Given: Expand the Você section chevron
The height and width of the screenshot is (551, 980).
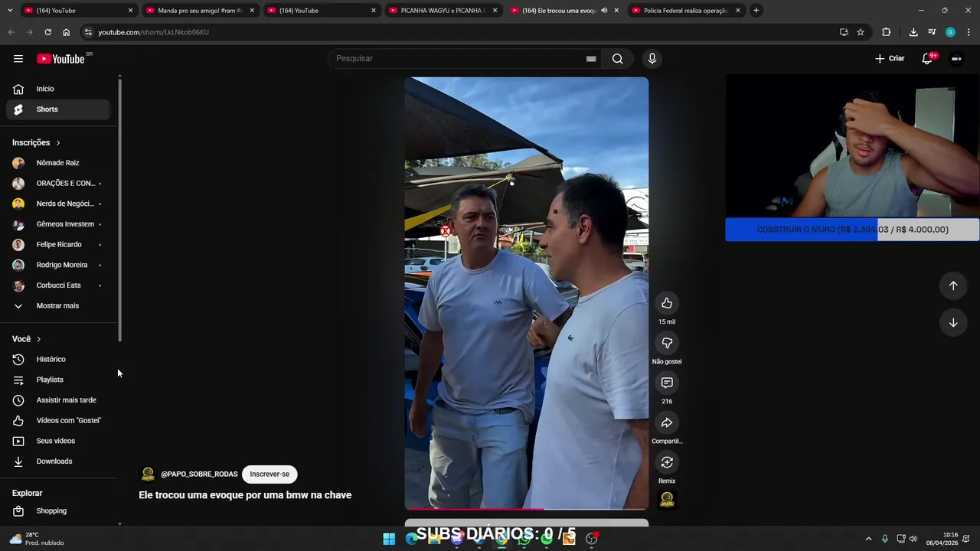Looking at the screenshot, I should 39,339.
